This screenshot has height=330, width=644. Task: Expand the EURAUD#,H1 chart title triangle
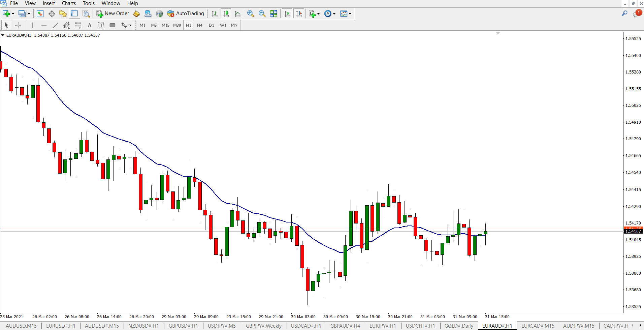(x=3, y=35)
